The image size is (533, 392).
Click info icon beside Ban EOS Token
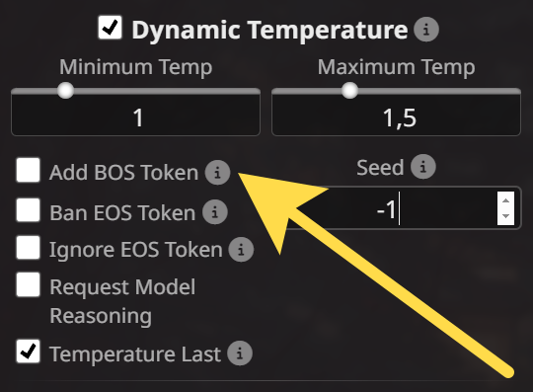pyautogui.click(x=215, y=212)
